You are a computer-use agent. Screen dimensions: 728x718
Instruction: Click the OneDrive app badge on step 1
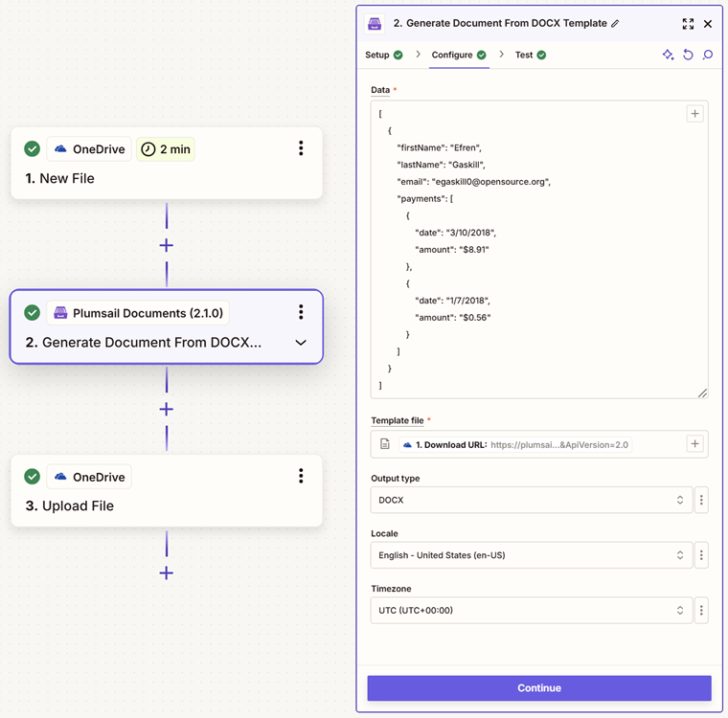pyautogui.click(x=89, y=149)
